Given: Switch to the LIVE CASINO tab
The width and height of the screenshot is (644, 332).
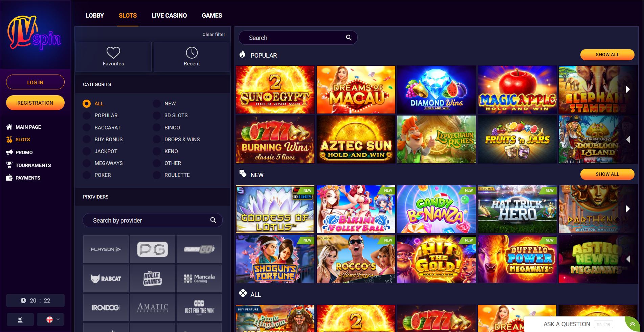Looking at the screenshot, I should [169, 16].
